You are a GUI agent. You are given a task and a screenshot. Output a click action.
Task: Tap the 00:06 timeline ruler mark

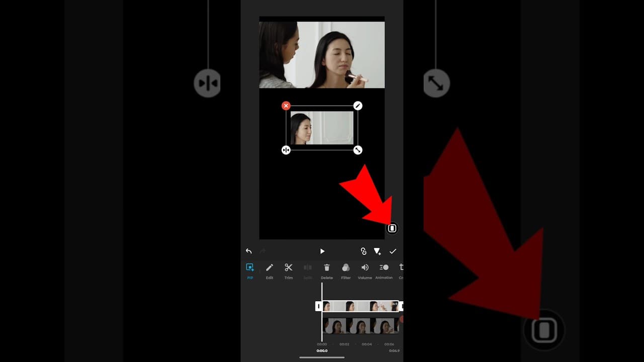tap(389, 344)
